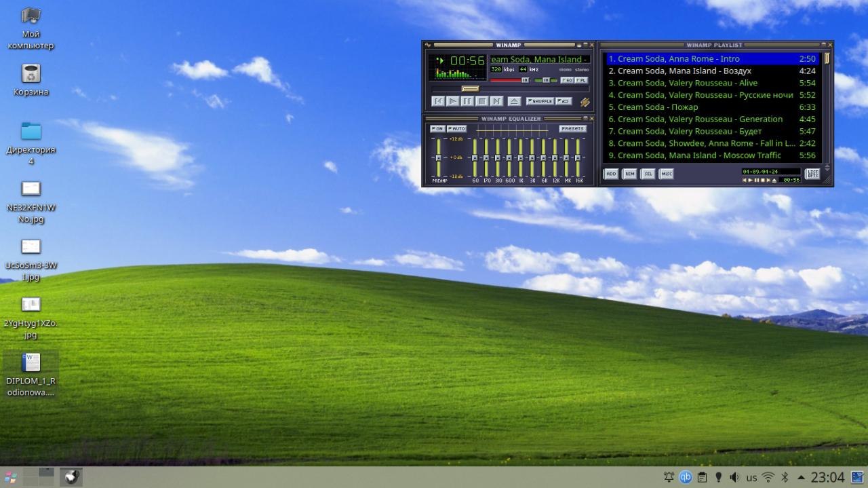This screenshot has width=868, height=488.
Task: Click the scrolling song title display
Action: point(540,59)
